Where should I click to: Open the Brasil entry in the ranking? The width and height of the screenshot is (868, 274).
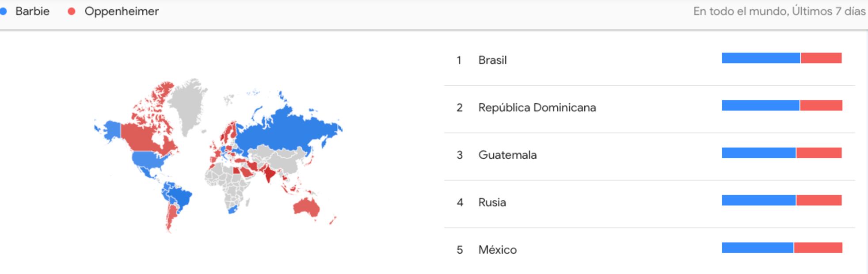pos(492,60)
